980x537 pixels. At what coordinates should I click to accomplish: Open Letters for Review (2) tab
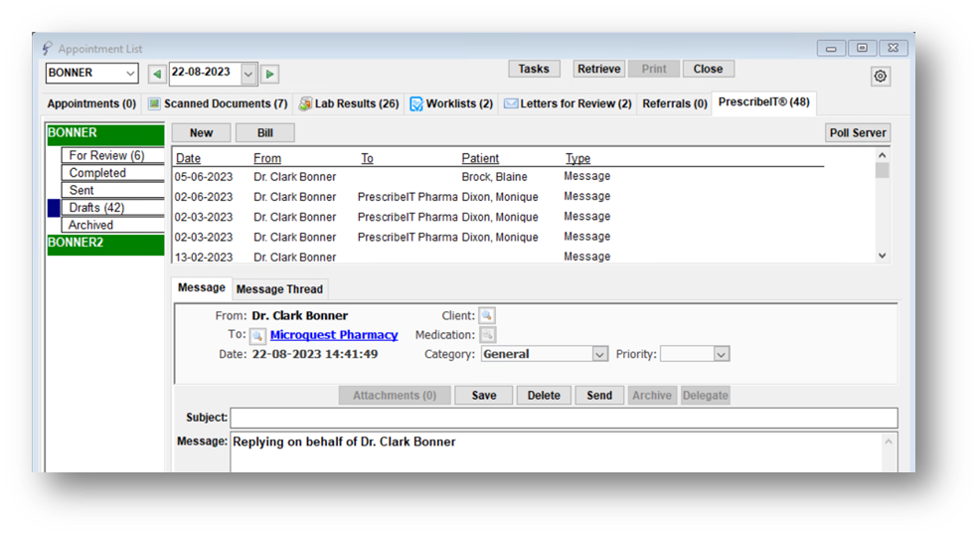pos(568,103)
